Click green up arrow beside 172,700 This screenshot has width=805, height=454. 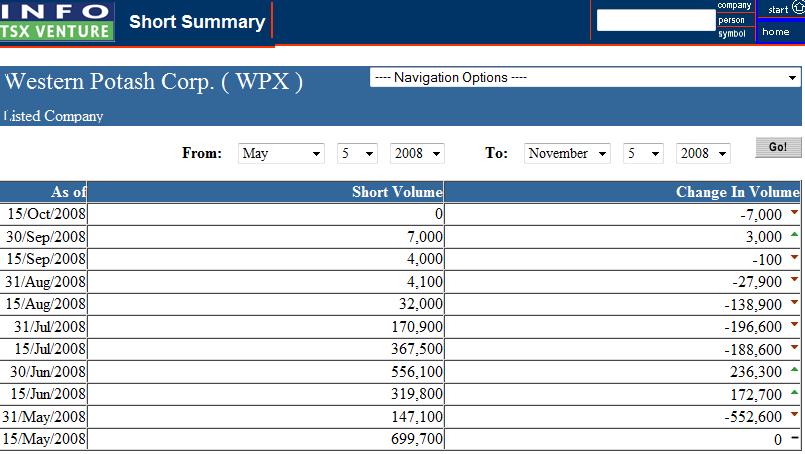point(794,393)
